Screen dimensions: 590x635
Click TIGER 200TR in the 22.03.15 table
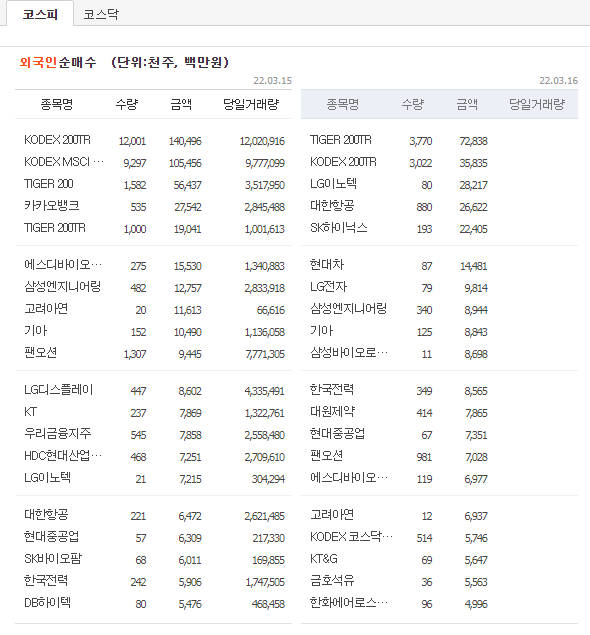point(55,228)
